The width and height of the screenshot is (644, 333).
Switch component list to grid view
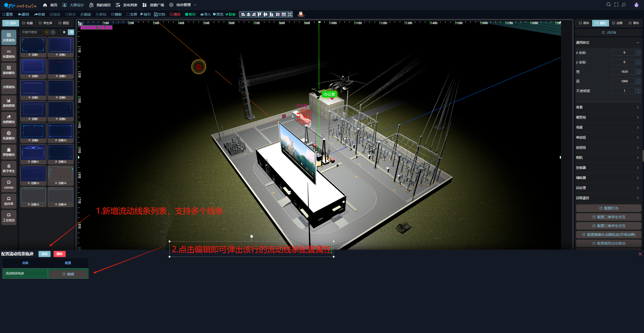(71, 32)
